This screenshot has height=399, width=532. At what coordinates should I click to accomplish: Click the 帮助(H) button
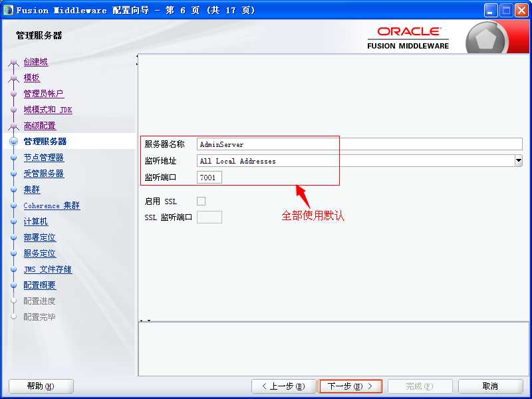[x=41, y=386]
